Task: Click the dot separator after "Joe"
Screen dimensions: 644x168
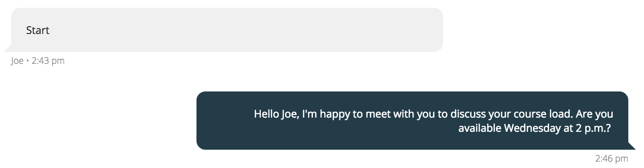Action: (28, 61)
